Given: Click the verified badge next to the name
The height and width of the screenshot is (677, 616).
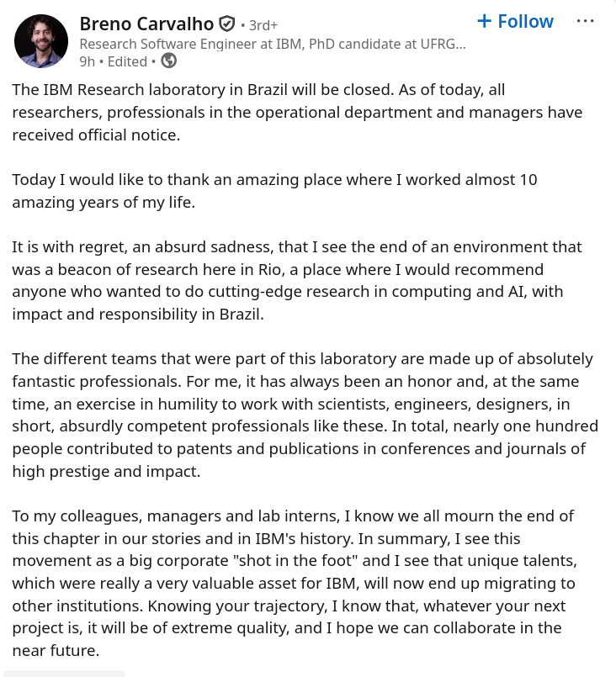Looking at the screenshot, I should [226, 24].
